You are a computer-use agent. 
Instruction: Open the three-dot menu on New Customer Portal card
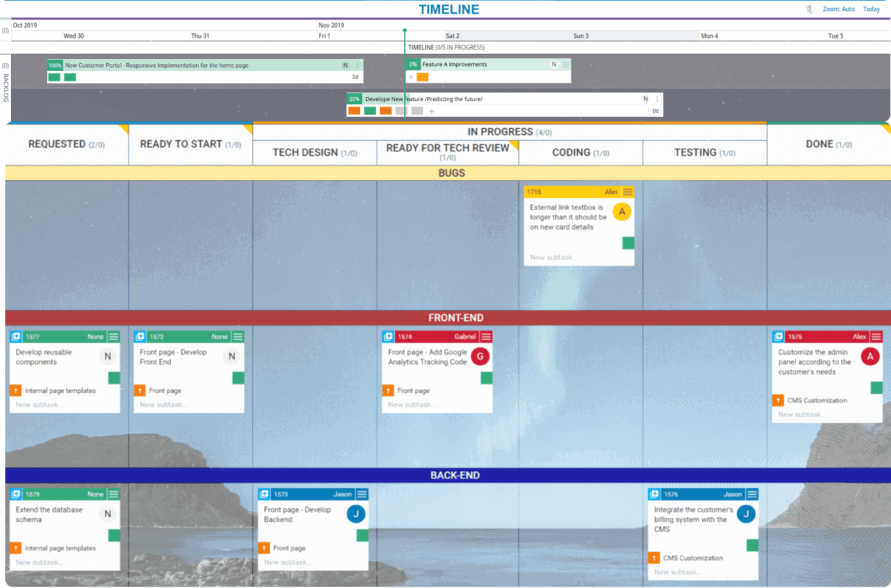(x=356, y=65)
